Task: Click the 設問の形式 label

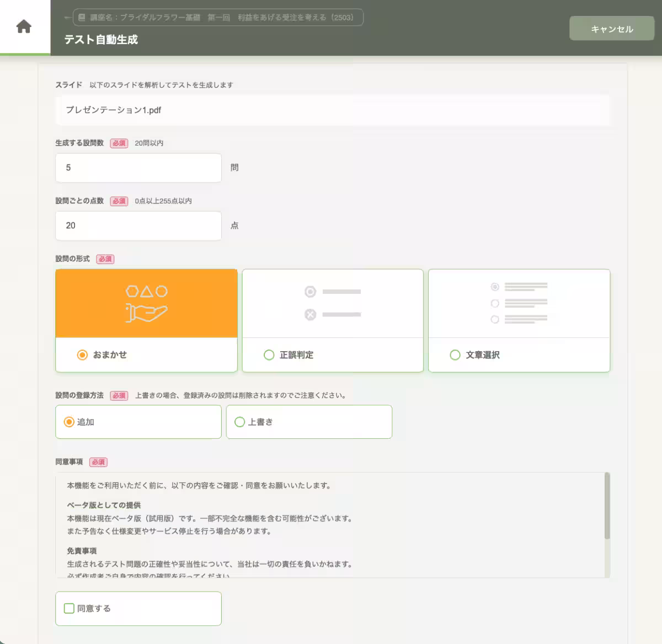Action: tap(72, 259)
